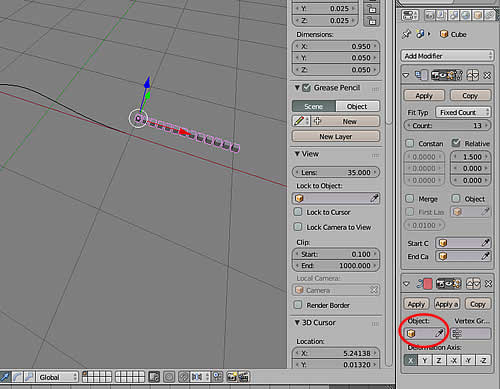Screen dimensions: 500x389
Task: Open the Add Modifier dropdown
Action: coord(447,56)
